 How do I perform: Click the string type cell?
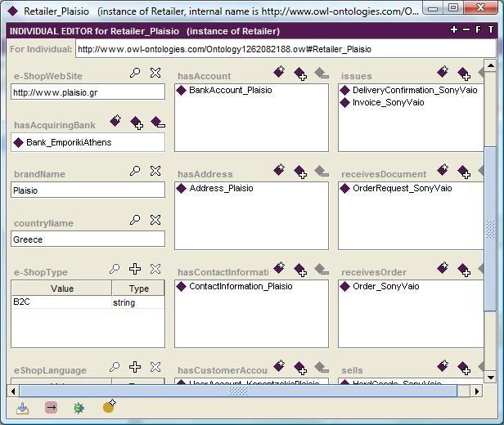[138, 302]
